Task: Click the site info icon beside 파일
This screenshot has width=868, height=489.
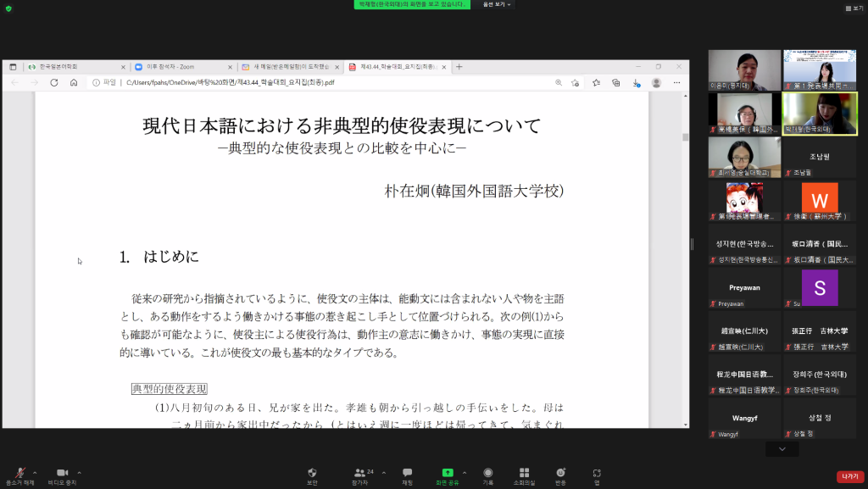Action: point(96,82)
